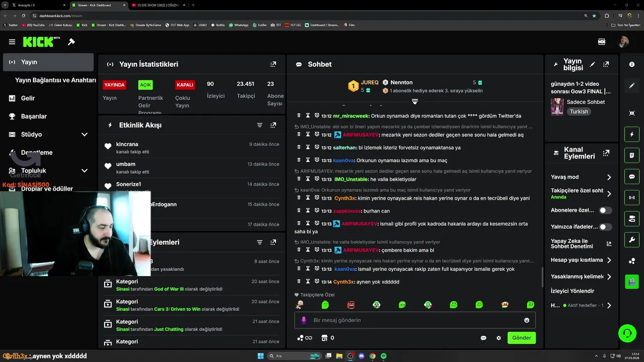Screen dimensions: 644x362
Task: Click the speech bubble icon beside chat settings
Action: [484, 338]
